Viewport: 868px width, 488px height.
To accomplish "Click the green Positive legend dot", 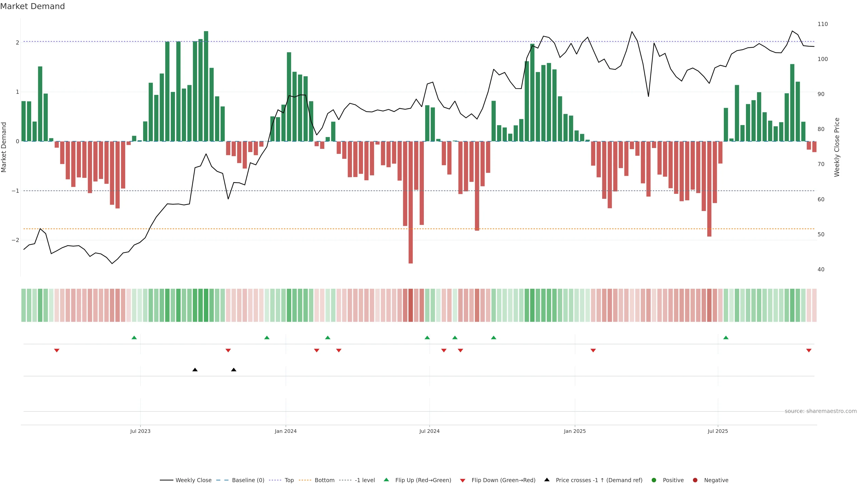I will click(654, 480).
